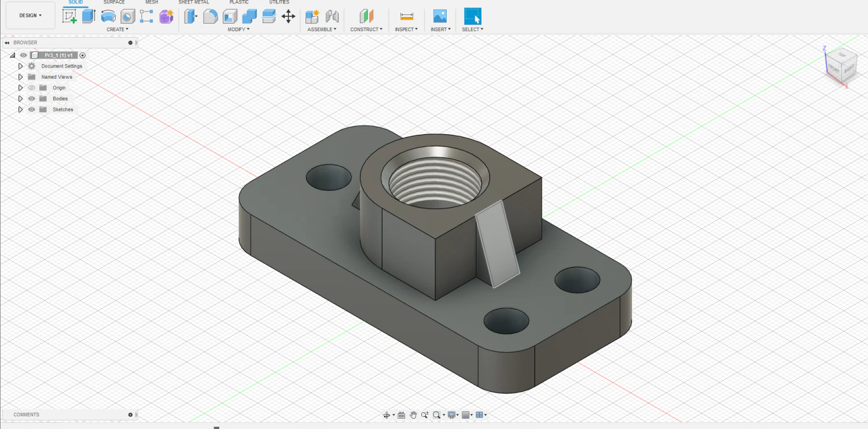Switch to the PLASTIC tab
This screenshot has height=429, width=868.
[x=239, y=2]
